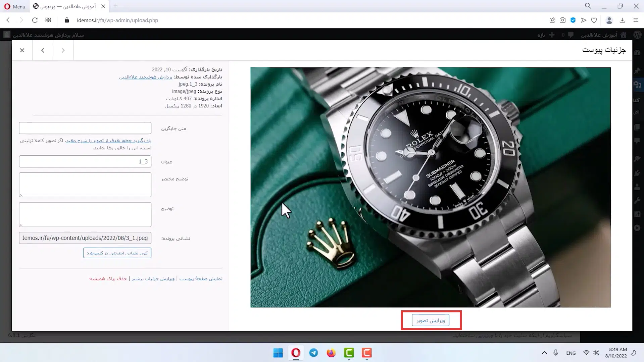Open comments bubble in admin bar
This screenshot has width=644, height=362.
tap(567, 35)
